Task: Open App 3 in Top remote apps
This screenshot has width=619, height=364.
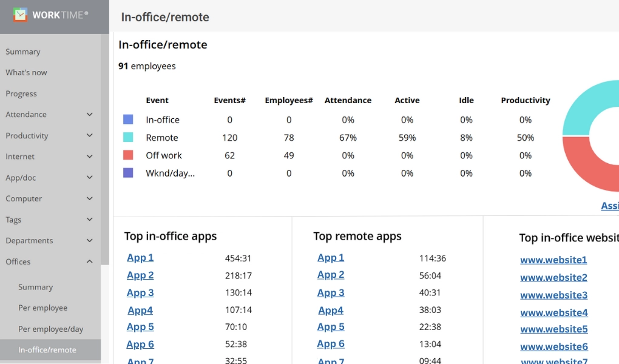Action: [331, 292]
